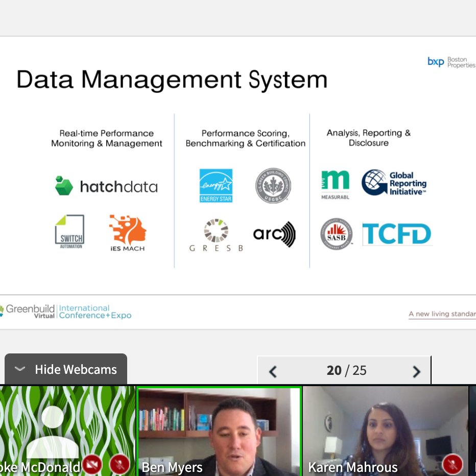Click the USGBC seal logo
Screen dimensions: 476x476
click(x=273, y=185)
